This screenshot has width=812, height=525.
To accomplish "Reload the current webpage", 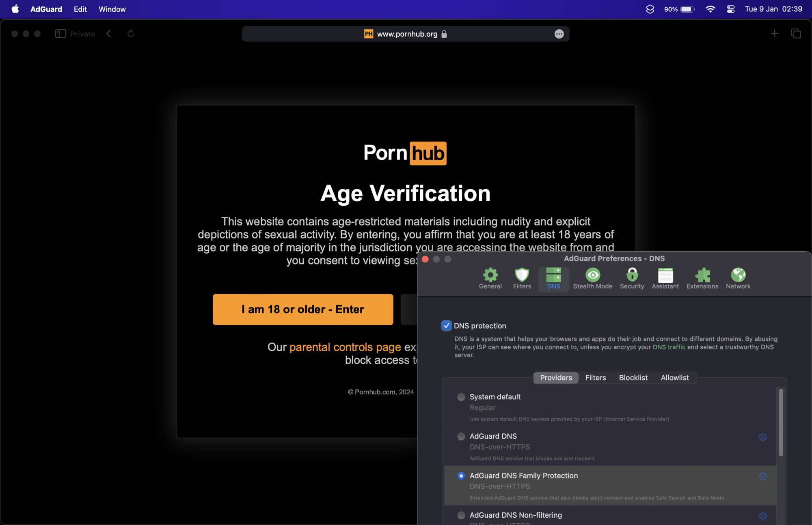I will pos(130,34).
